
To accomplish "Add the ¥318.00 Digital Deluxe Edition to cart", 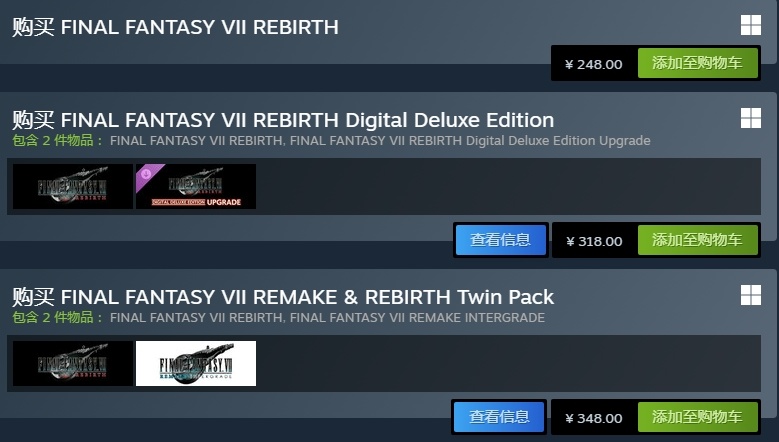I will click(698, 240).
